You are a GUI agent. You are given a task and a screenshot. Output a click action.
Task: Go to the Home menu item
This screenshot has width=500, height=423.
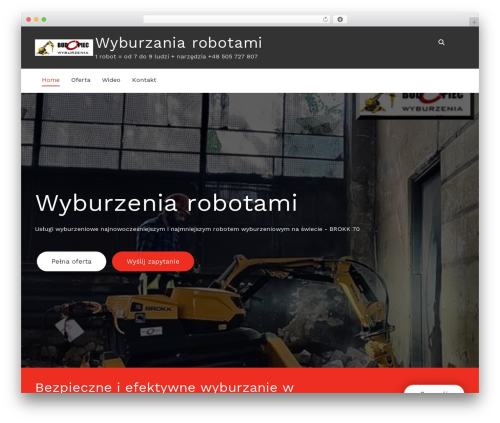click(x=51, y=80)
